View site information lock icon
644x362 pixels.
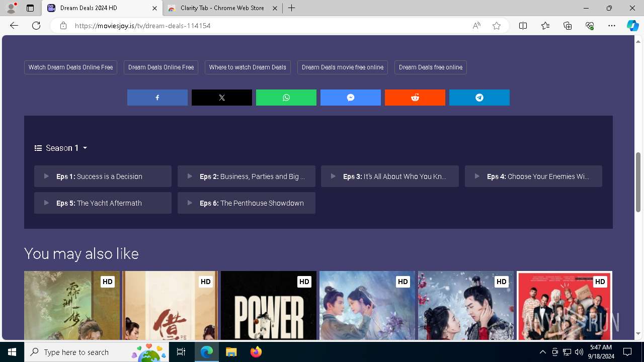pos(63,26)
